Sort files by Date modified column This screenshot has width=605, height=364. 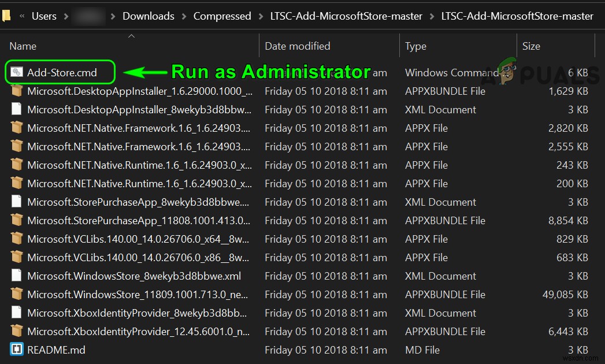pyautogui.click(x=298, y=46)
